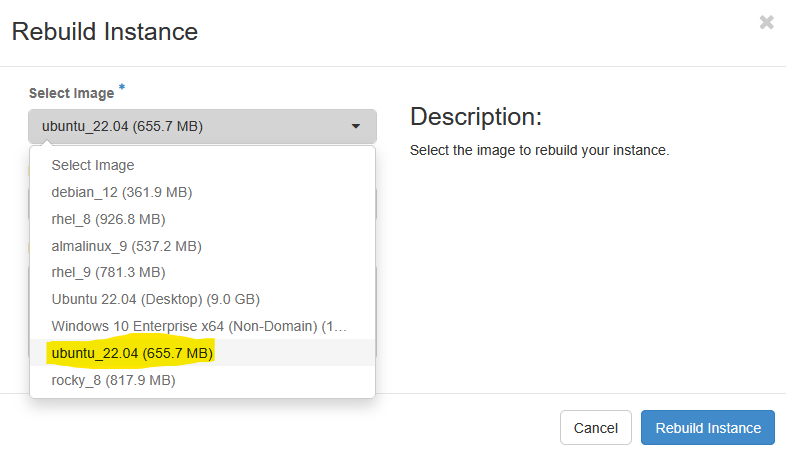Choose rocky_8 (817.9 MB) image
The image size is (786, 457).
click(x=203, y=380)
